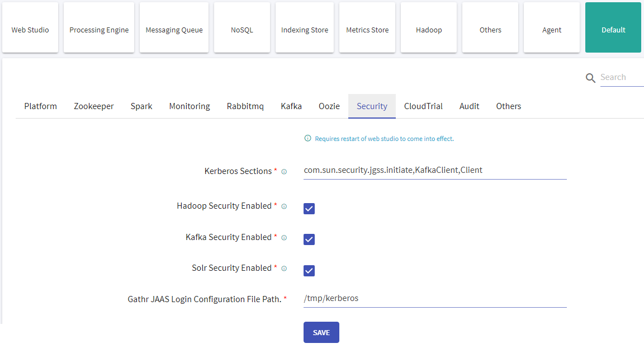Click the search magnifier icon
Screen dimensions: 644x348
click(x=590, y=78)
